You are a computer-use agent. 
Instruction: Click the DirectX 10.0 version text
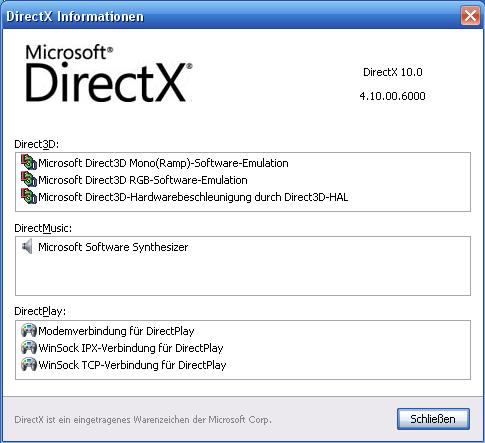(393, 72)
